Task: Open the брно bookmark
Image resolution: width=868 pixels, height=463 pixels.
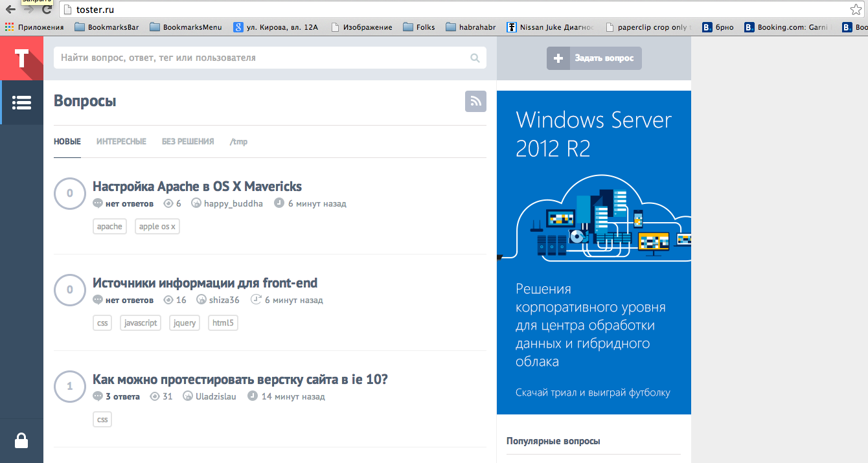Action: [x=718, y=27]
